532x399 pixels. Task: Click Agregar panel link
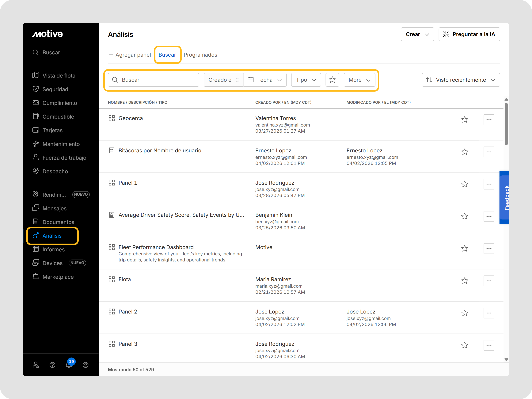(x=130, y=55)
